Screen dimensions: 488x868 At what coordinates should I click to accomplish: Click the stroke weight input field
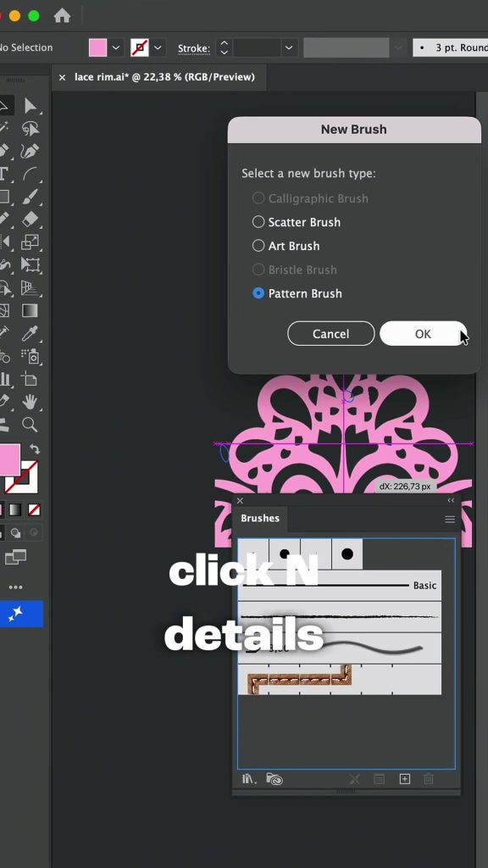257,47
